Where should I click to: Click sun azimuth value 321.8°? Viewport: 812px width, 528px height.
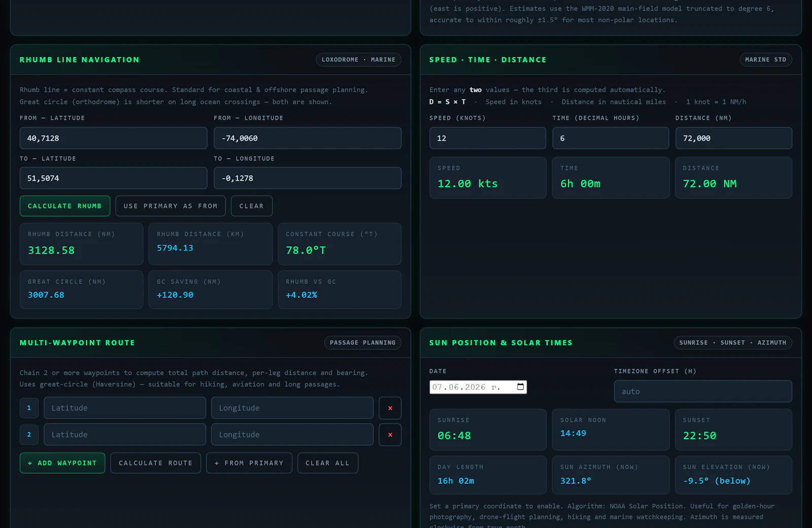[x=576, y=481]
